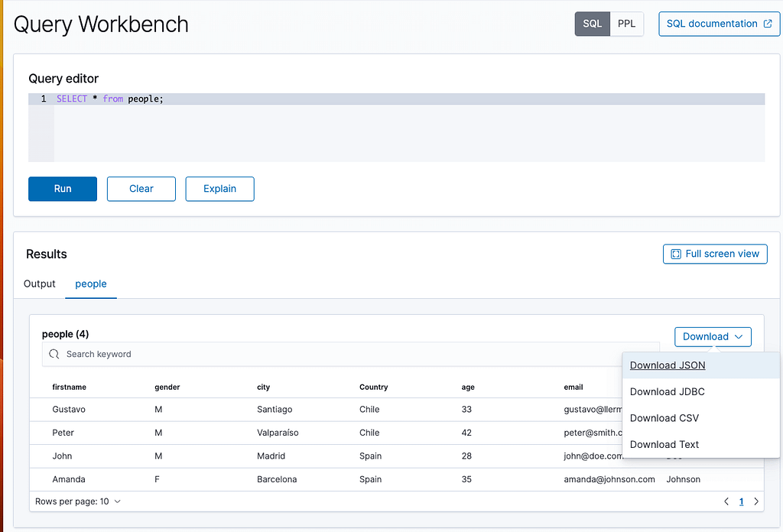This screenshot has width=783, height=532.
Task: Open the Download dropdown menu
Action: point(713,336)
